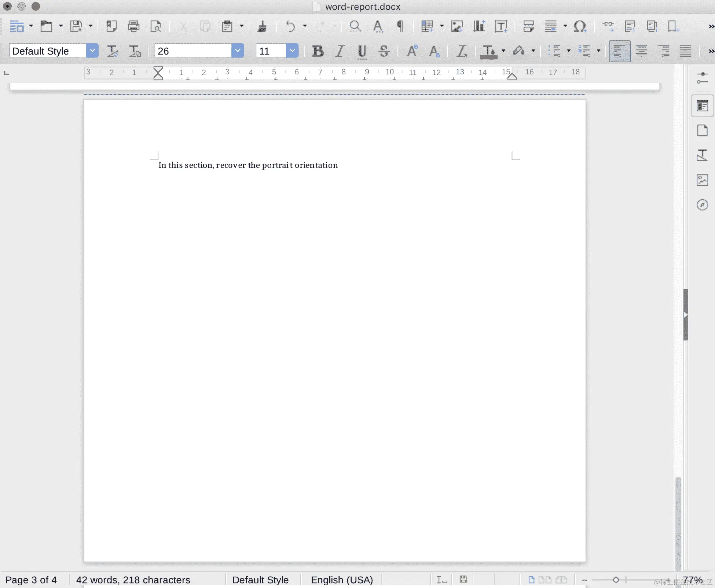Click the font name field showing 26
The height and width of the screenshot is (588, 715).
(193, 51)
